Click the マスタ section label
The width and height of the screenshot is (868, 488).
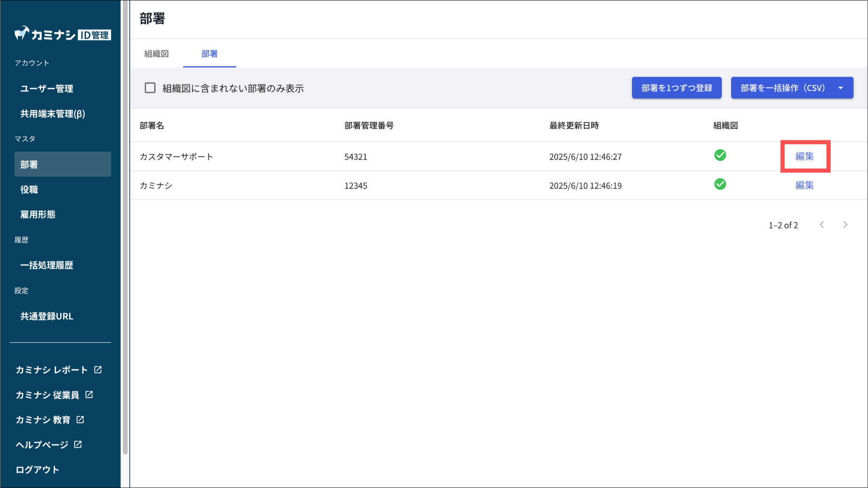[x=25, y=139]
